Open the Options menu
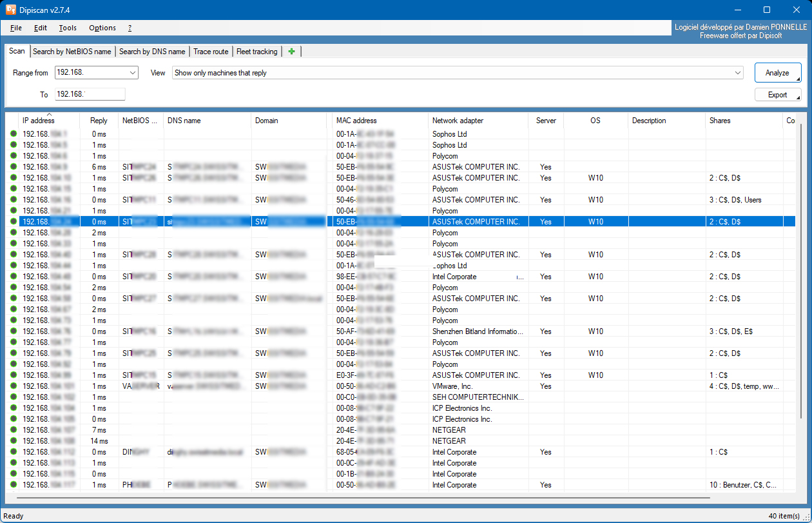This screenshot has height=523, width=812. pyautogui.click(x=102, y=28)
